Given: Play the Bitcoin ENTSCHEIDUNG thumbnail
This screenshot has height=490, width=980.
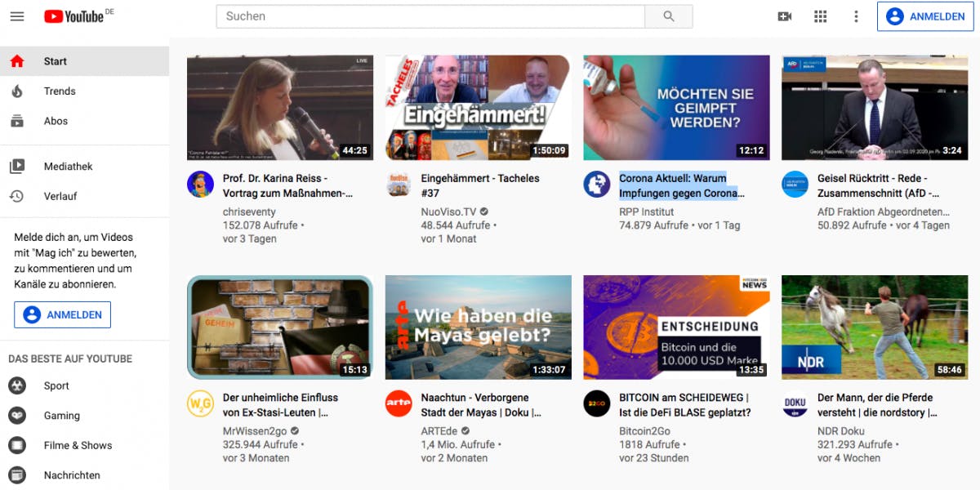Looking at the screenshot, I should pyautogui.click(x=676, y=327).
